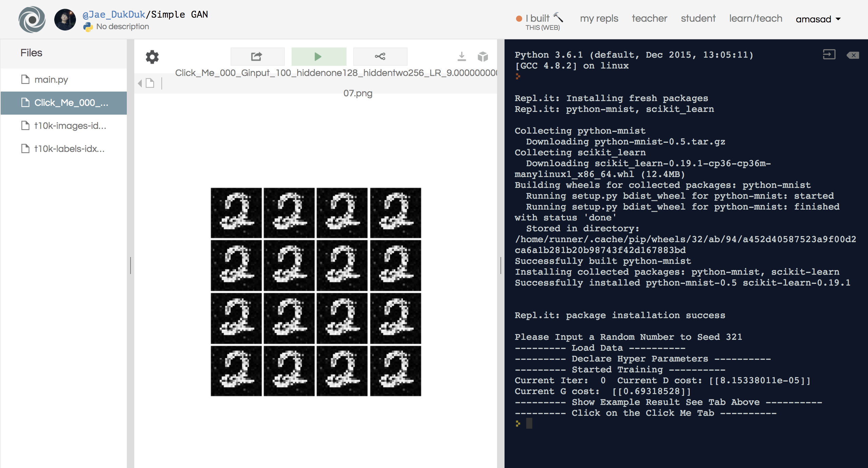Open the t10k-labels-idx file
The height and width of the screenshot is (468, 868).
tap(69, 149)
